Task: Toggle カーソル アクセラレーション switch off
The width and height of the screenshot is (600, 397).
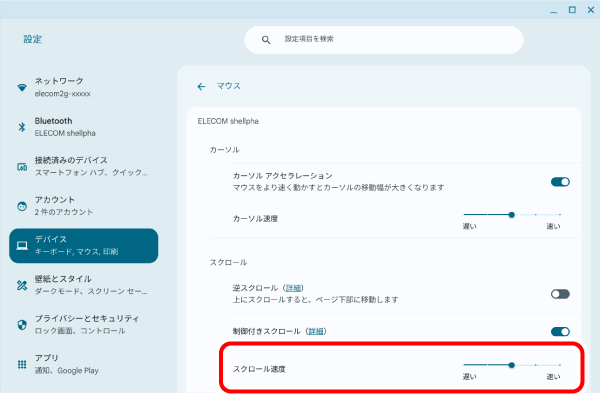Action: point(560,182)
